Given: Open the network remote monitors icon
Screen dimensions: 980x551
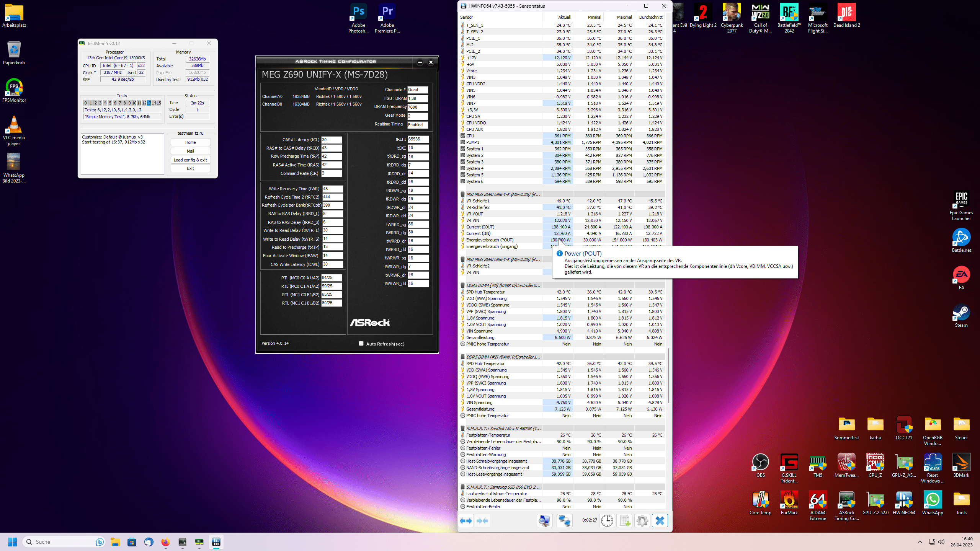Looking at the screenshot, I should 564,521.
